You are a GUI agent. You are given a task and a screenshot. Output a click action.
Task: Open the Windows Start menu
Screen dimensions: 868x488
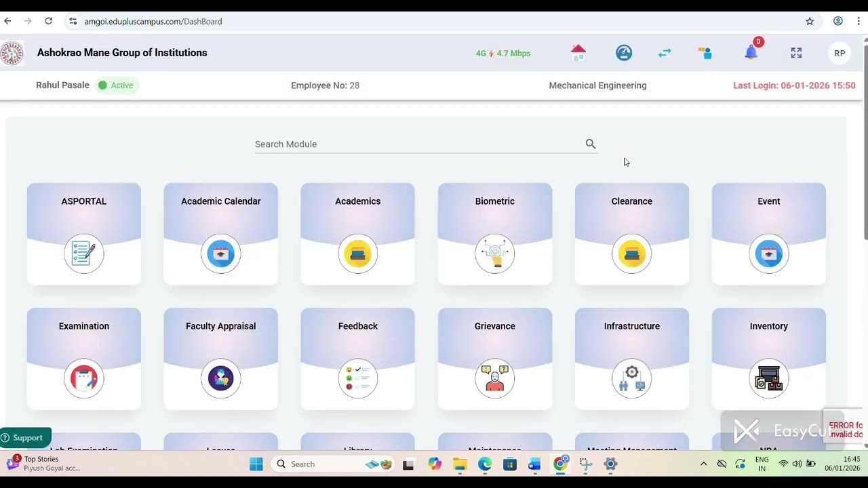coord(256,464)
